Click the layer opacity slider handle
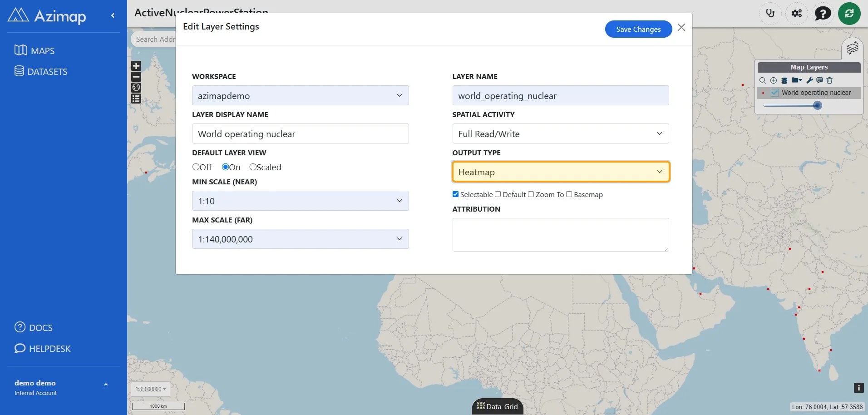This screenshot has width=868, height=415. 817,105
